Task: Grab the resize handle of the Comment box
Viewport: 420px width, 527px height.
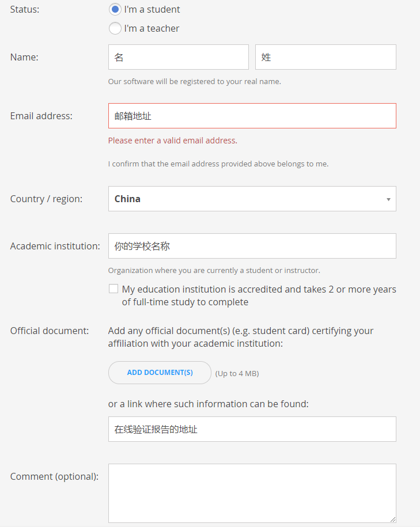Action: coord(392,519)
